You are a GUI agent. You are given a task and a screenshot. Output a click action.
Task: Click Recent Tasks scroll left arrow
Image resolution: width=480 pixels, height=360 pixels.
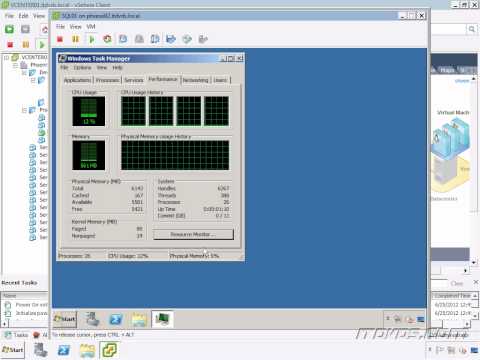click(x=4, y=323)
